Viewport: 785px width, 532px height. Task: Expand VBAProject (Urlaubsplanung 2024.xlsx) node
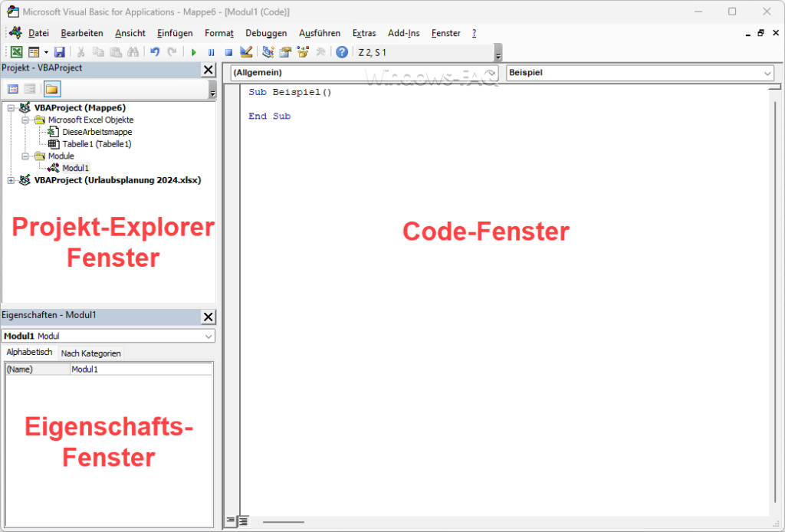coord(11,180)
